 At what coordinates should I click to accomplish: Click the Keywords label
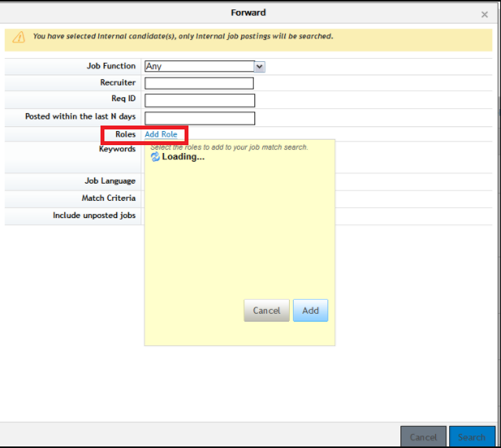tap(117, 149)
